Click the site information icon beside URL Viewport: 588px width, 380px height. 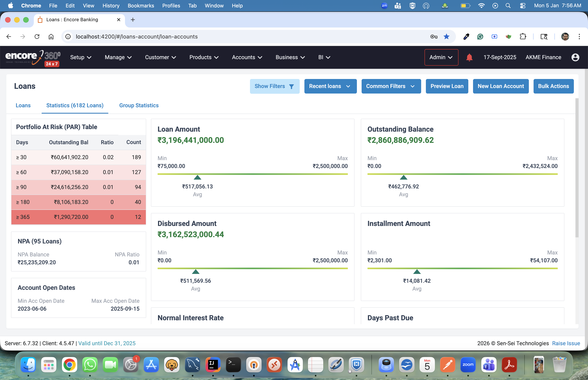point(68,37)
